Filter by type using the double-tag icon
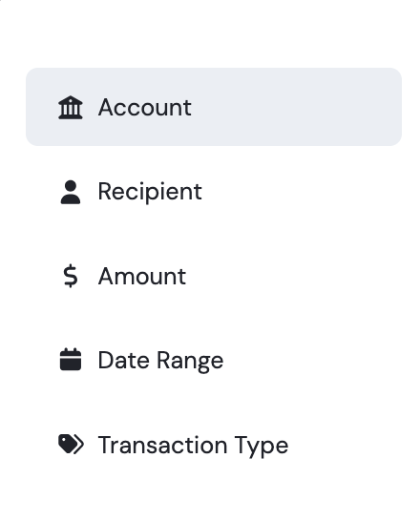The height and width of the screenshot is (521, 420). (x=71, y=444)
